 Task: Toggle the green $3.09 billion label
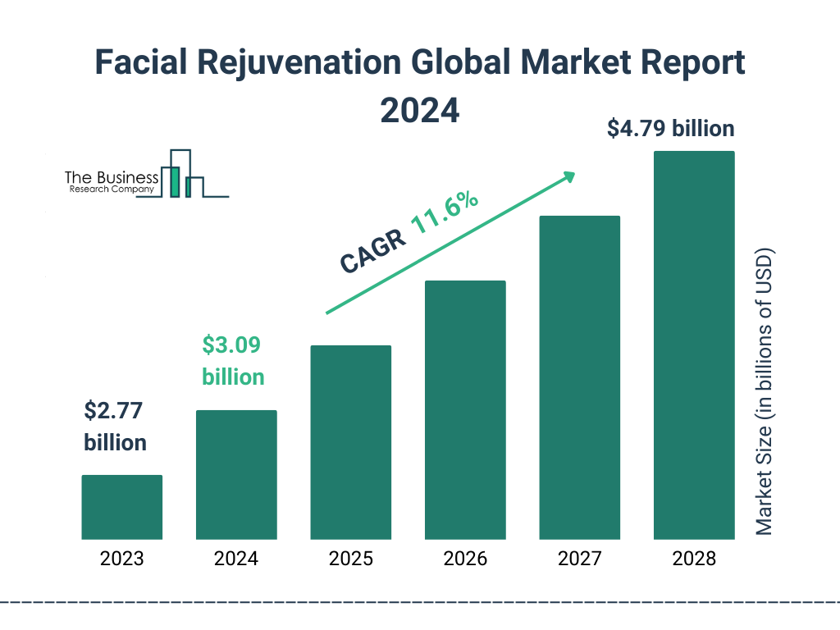[x=232, y=361]
